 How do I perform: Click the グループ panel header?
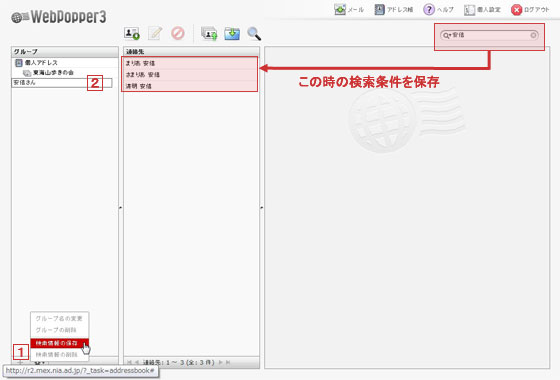click(65, 51)
